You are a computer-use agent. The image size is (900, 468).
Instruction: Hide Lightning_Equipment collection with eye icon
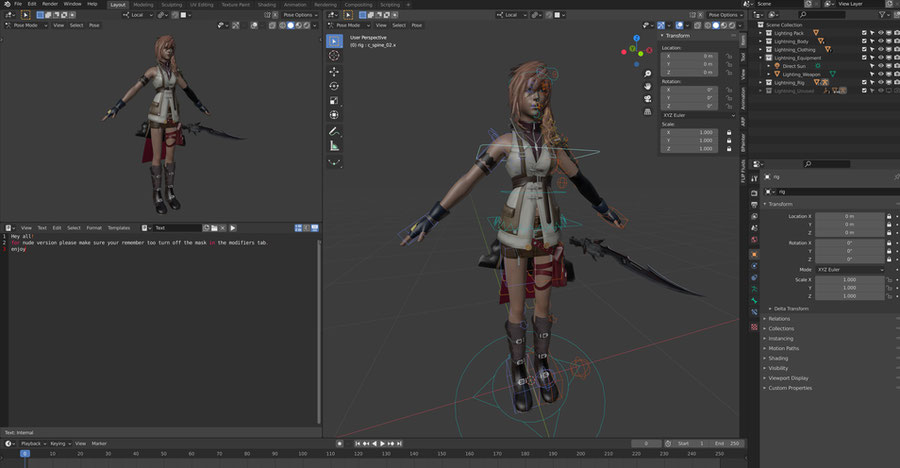click(880, 58)
